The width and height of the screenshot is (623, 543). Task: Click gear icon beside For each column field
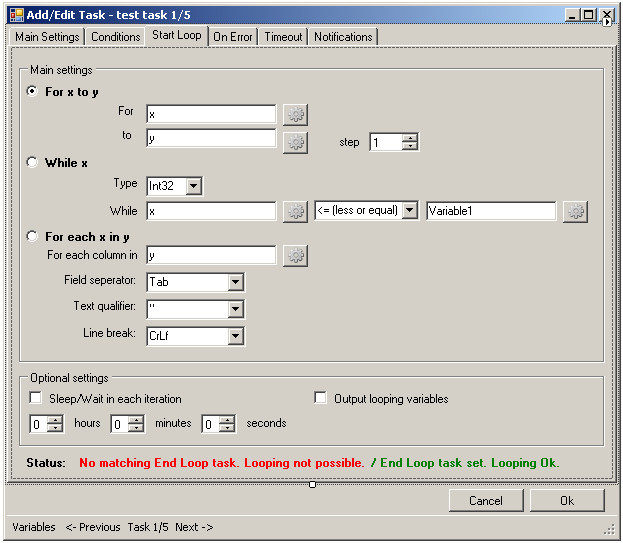[295, 256]
